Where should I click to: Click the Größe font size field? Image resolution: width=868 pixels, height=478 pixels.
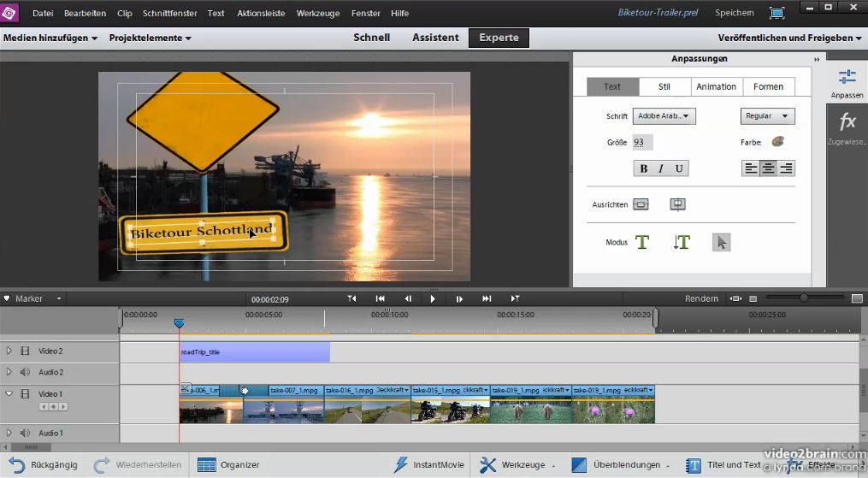642,142
